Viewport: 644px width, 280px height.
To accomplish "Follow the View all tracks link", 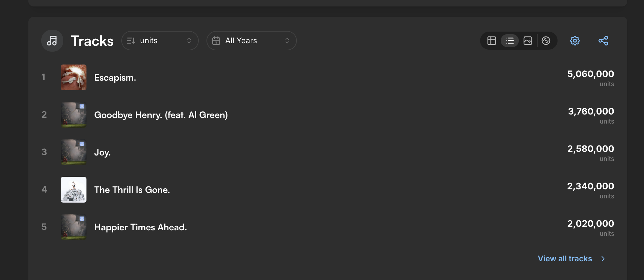I will coord(565,259).
